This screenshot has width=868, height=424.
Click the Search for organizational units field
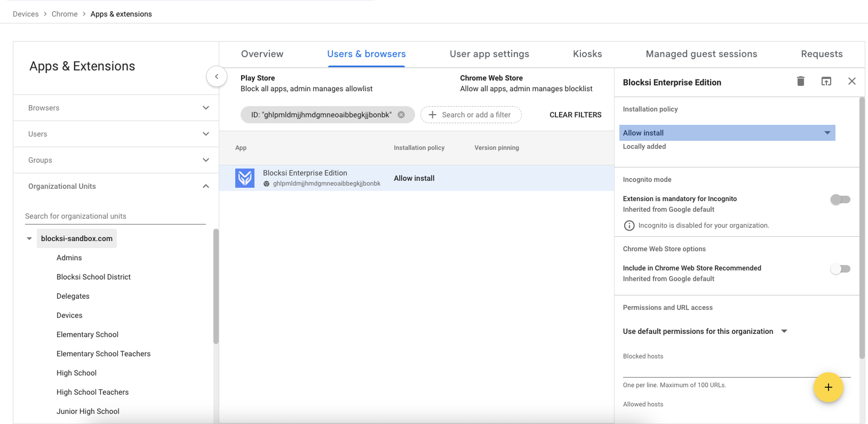pyautogui.click(x=115, y=216)
